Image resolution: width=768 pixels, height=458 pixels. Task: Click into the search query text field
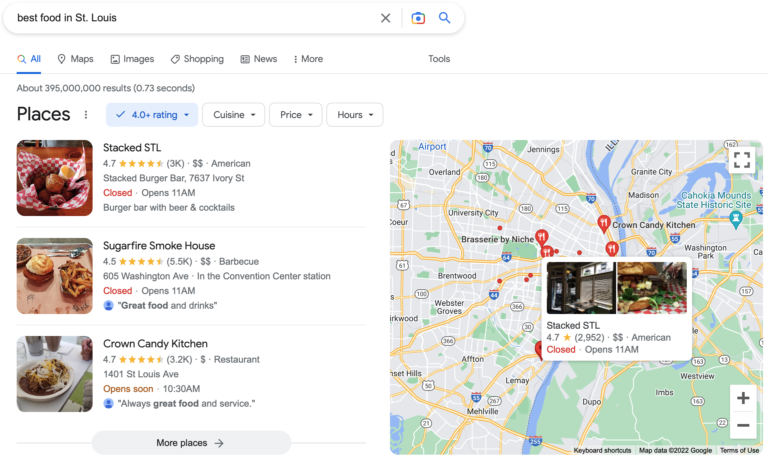coord(196,18)
